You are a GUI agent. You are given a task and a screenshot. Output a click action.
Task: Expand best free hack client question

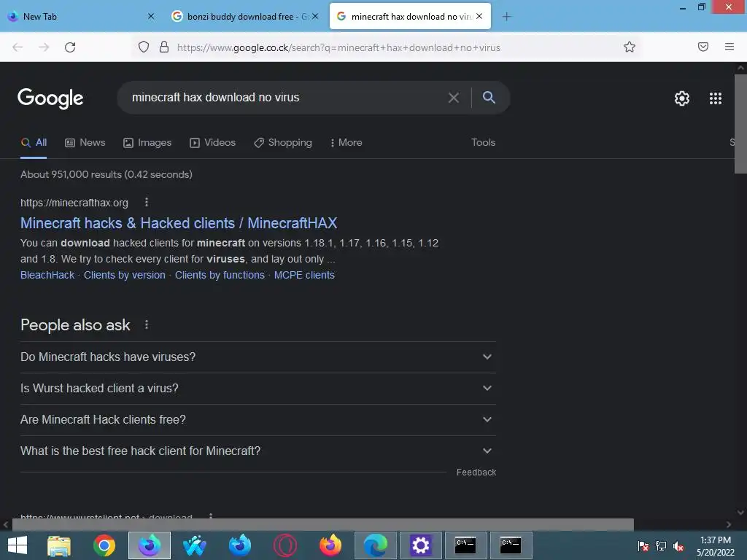coord(258,451)
